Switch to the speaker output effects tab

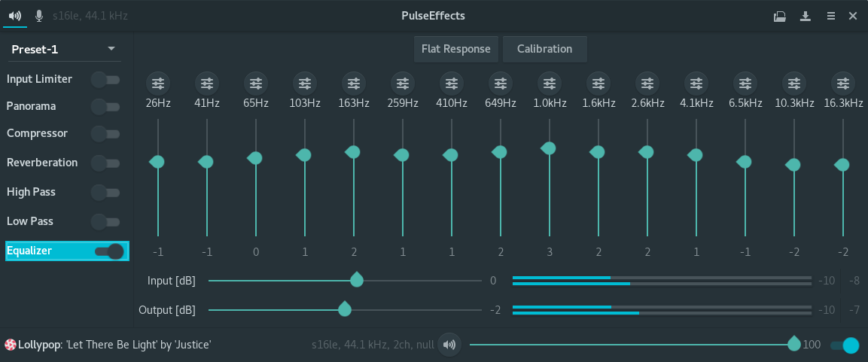coord(15,16)
